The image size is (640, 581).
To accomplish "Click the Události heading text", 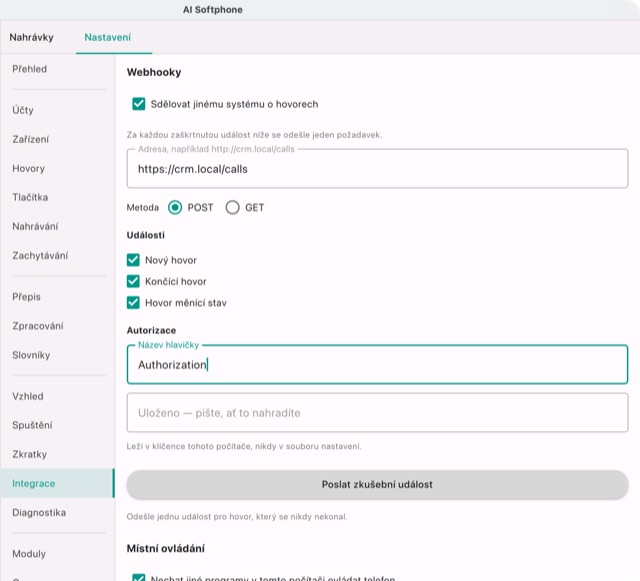I will [x=146, y=235].
